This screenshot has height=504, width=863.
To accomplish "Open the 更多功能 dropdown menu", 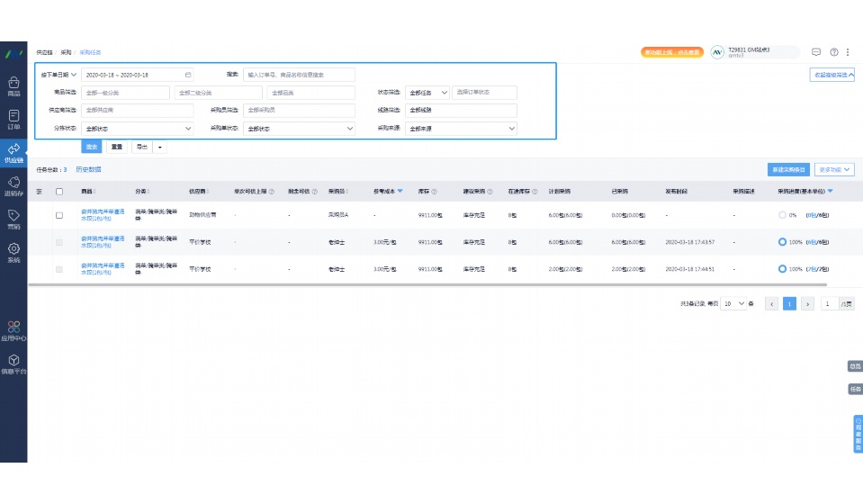I will (x=834, y=169).
